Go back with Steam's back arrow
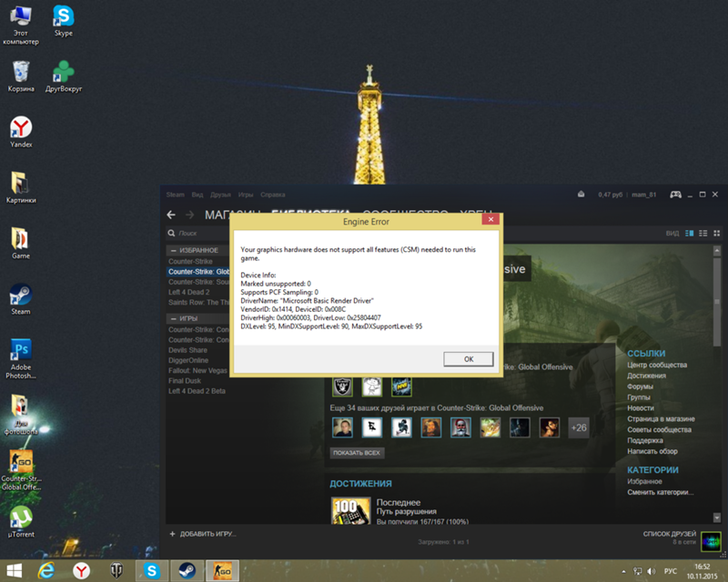The height and width of the screenshot is (582, 728). (x=171, y=215)
